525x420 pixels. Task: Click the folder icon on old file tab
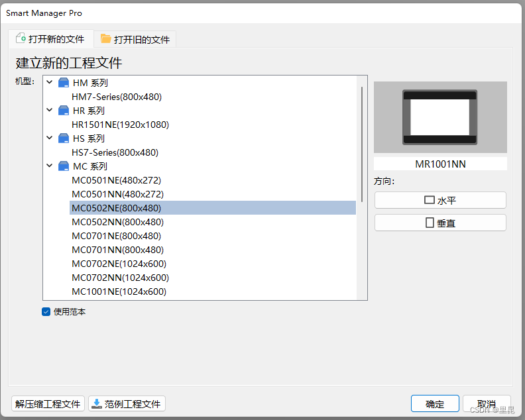[106, 39]
